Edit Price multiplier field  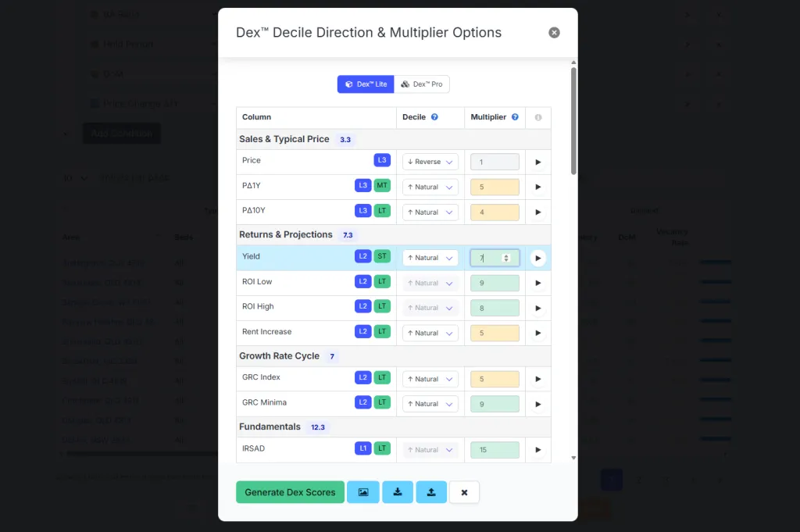(x=495, y=162)
